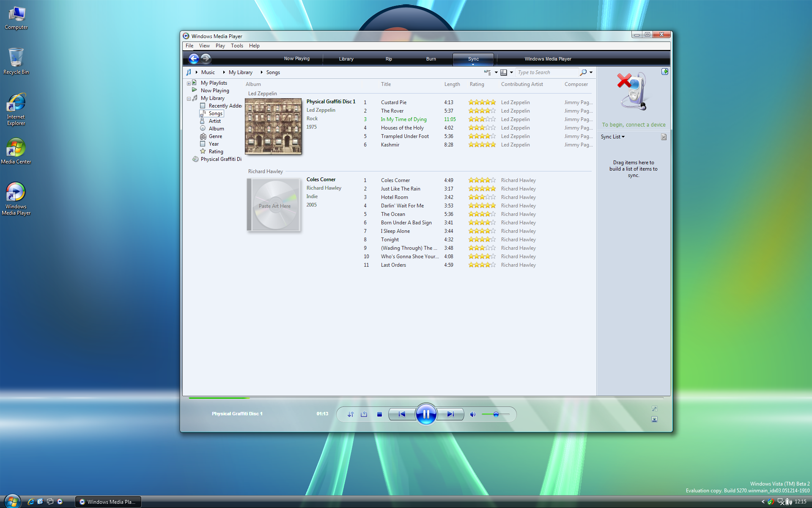Switch to the Rip tab
The image size is (812, 508).
(x=389, y=59)
